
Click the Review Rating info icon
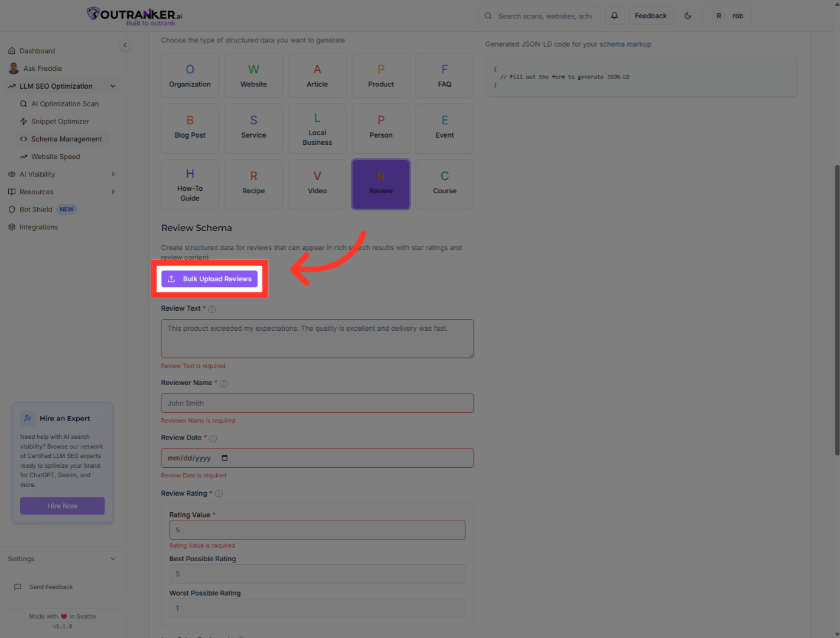point(219,494)
